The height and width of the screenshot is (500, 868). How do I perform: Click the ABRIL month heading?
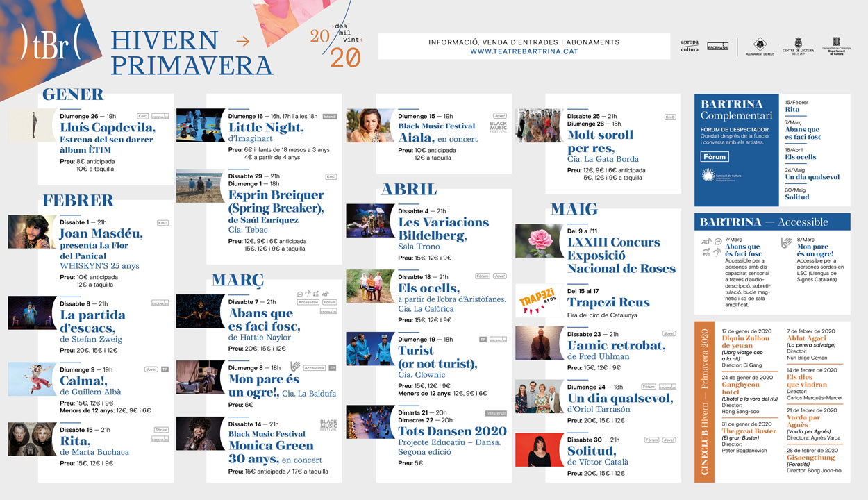(409, 190)
